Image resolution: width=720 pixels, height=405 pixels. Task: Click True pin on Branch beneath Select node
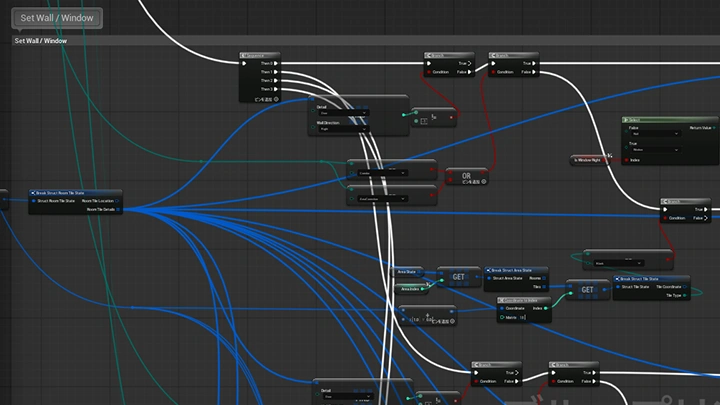click(x=706, y=209)
